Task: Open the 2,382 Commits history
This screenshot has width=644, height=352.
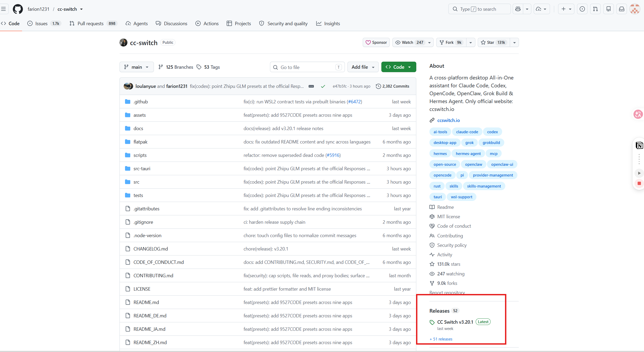Action: (x=392, y=86)
